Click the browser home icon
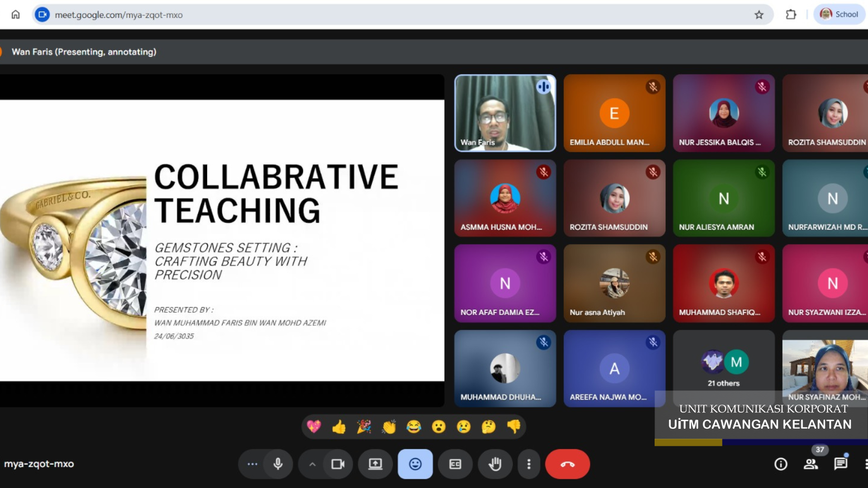Screen dimensions: 868x488 pos(15,14)
